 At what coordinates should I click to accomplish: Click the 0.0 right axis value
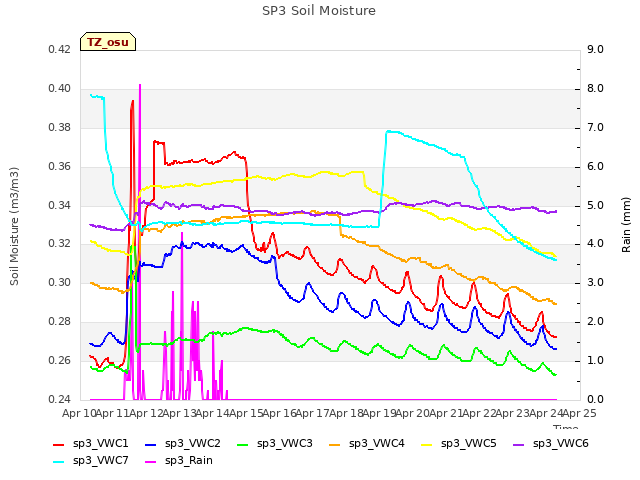[595, 399]
